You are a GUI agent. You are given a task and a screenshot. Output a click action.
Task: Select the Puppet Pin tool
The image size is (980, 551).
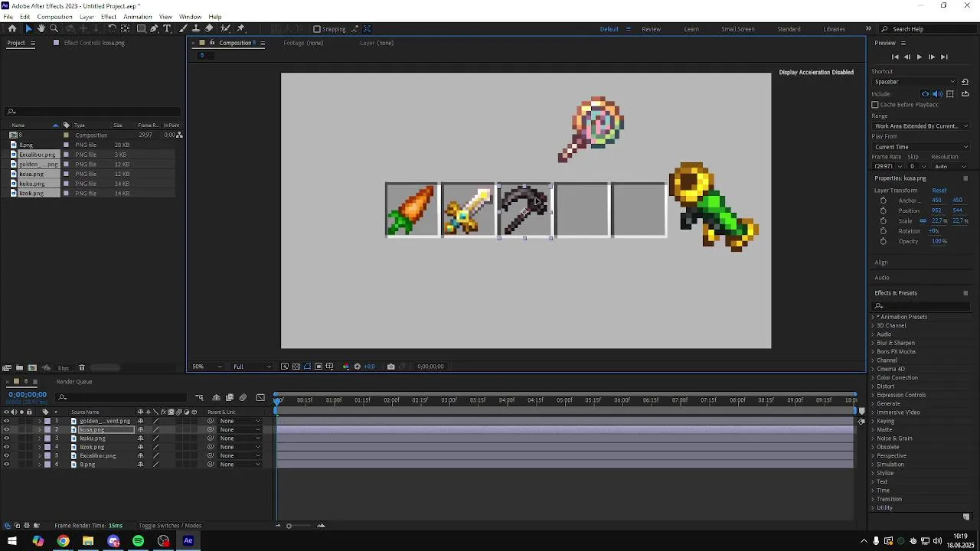(241, 28)
